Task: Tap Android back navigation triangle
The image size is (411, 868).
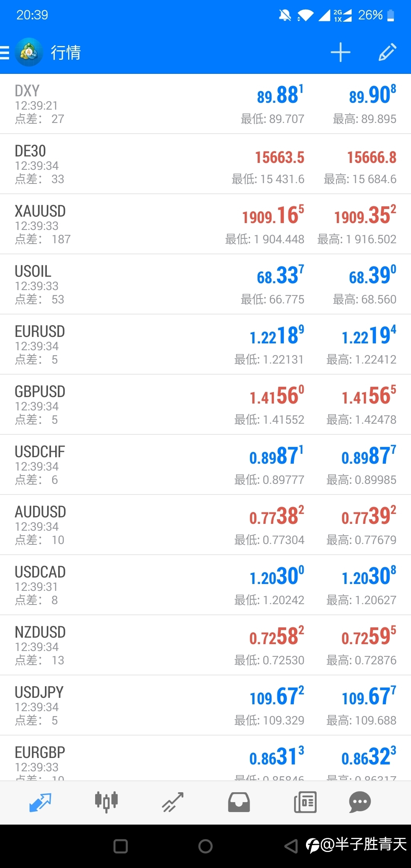Action: coord(291,846)
